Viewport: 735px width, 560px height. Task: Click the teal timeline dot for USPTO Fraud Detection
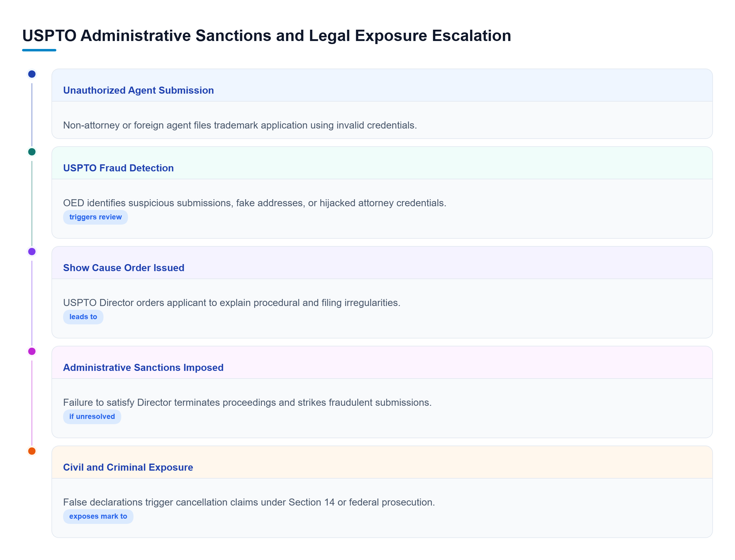[32, 152]
